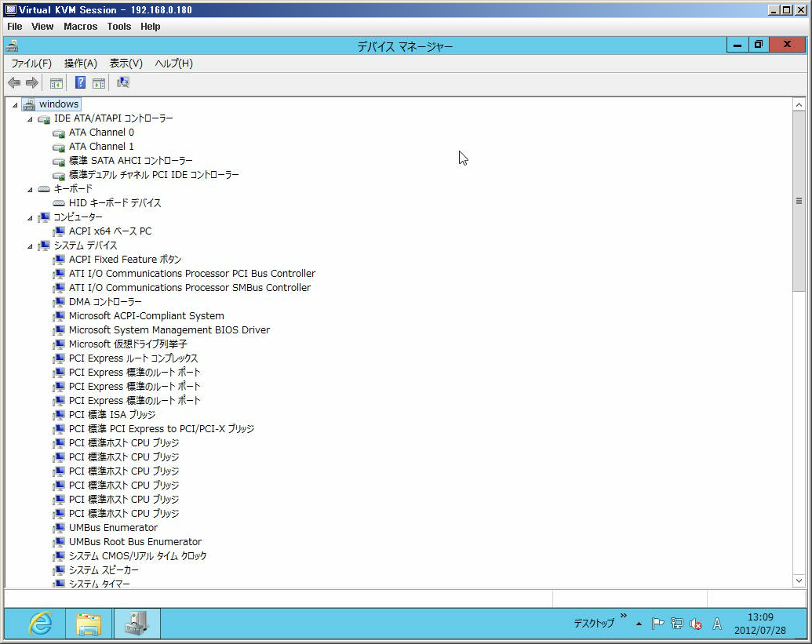Select ACPI Fixed Feature ボタン
This screenshot has height=644, width=812.
[126, 260]
